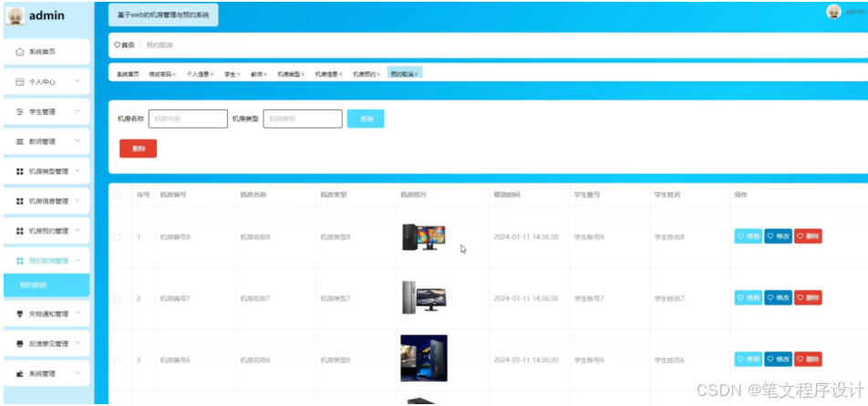Viewport: 868px width, 406px height.
Task: Expand the 机房预约管理 menu chevron
Action: 77,231
